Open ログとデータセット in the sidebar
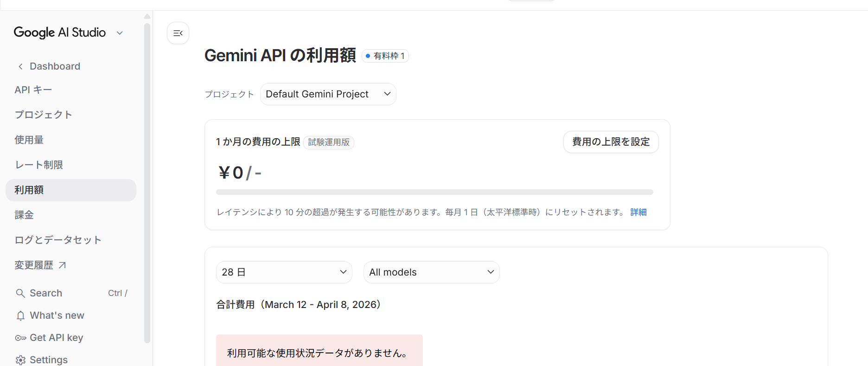 pyautogui.click(x=58, y=240)
